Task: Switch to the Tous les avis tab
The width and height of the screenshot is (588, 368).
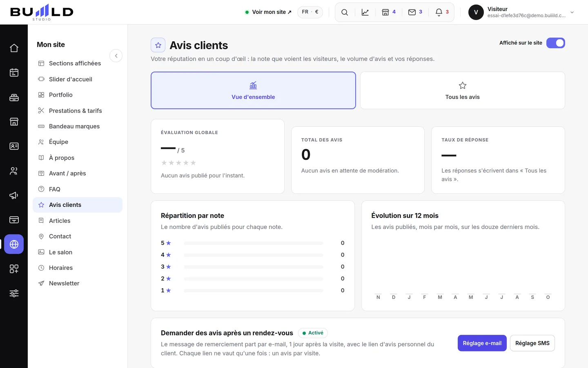Action: click(x=462, y=90)
